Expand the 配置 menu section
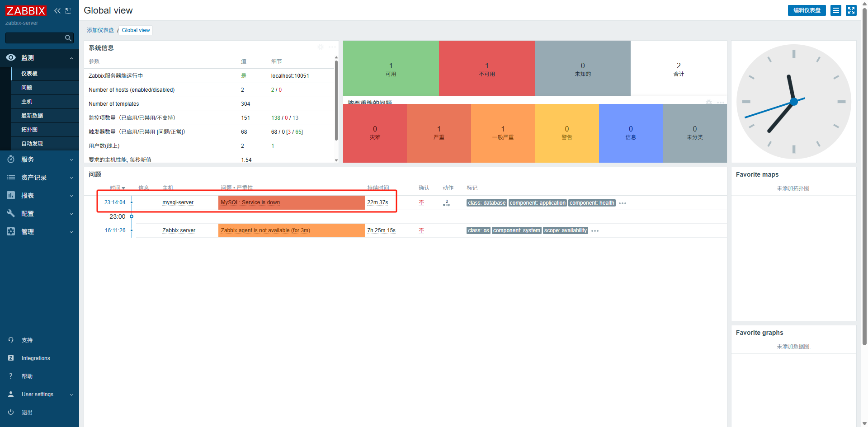Viewport: 868px width, 427px height. (x=71, y=214)
